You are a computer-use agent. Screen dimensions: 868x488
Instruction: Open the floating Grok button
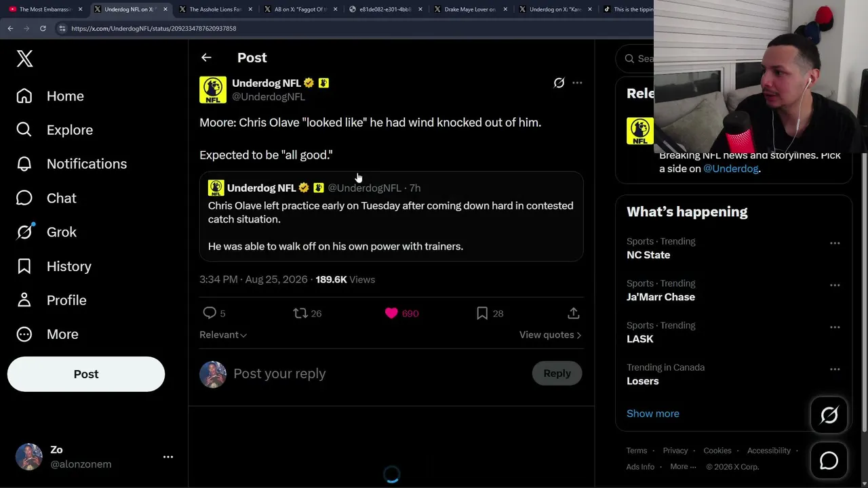click(x=829, y=415)
